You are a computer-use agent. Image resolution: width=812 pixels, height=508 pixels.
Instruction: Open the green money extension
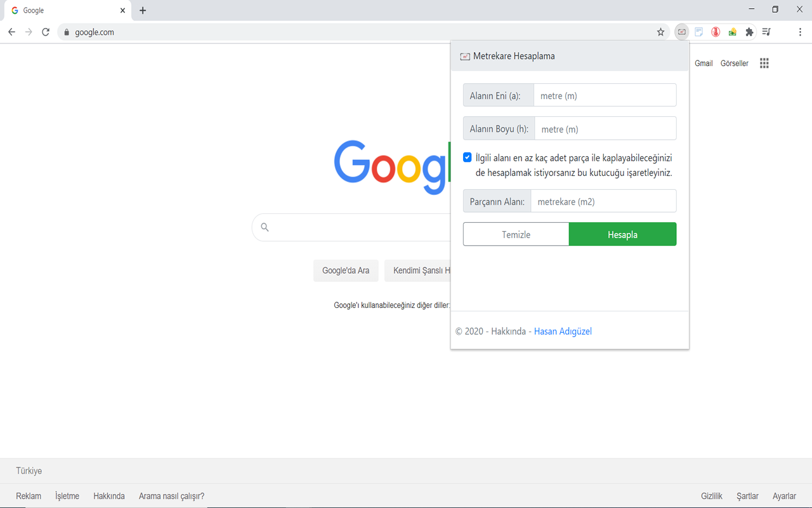733,32
